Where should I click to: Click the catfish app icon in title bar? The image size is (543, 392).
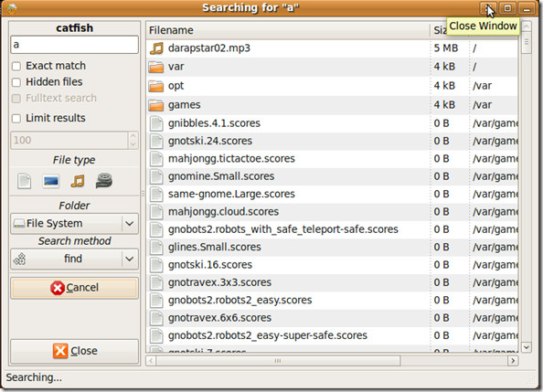click(x=12, y=8)
